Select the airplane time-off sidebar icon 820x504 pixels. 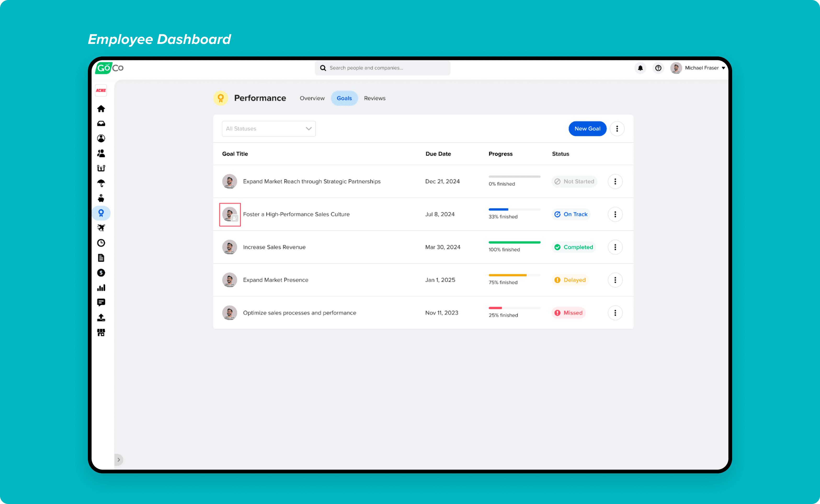click(101, 228)
